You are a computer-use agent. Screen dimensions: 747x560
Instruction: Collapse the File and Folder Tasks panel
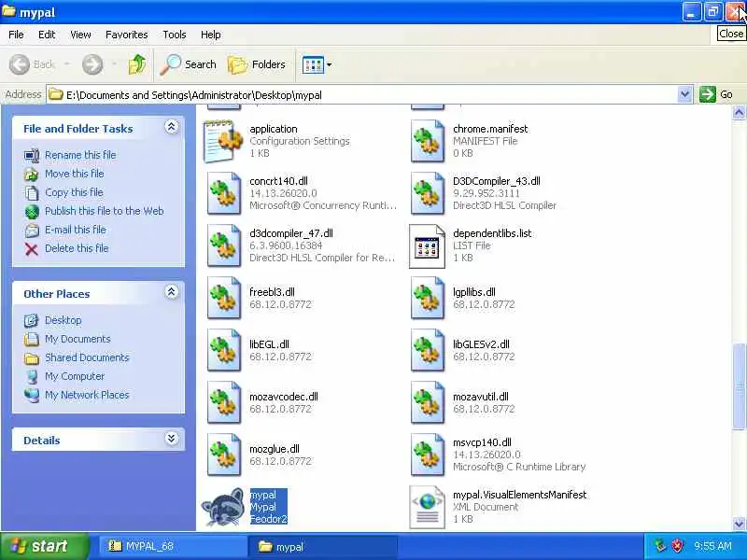coord(172,127)
